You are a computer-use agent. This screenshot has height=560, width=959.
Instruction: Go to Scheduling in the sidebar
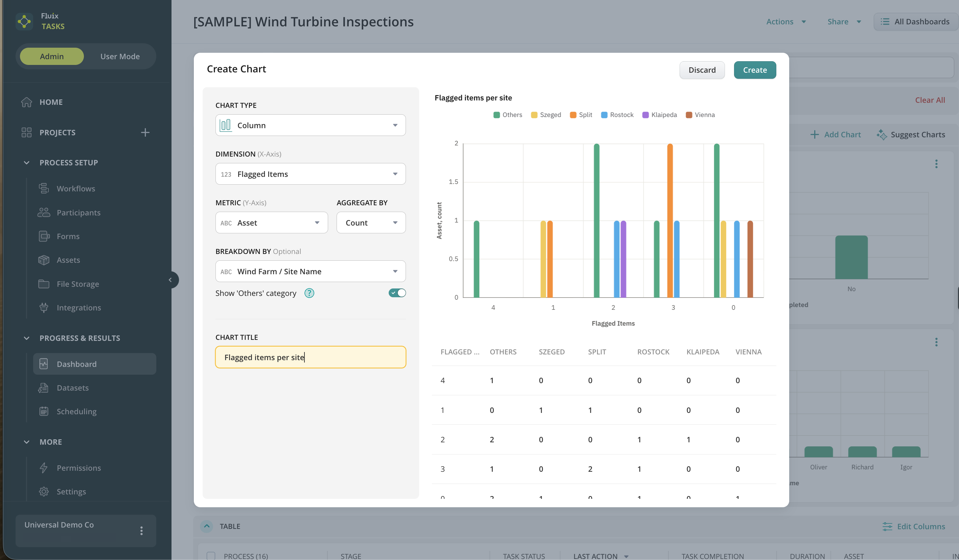click(76, 411)
